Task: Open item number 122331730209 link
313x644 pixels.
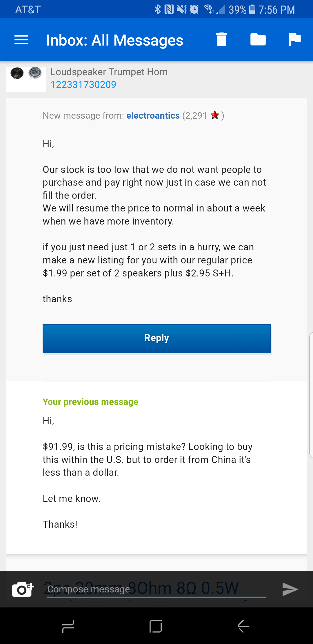Action: tap(83, 85)
